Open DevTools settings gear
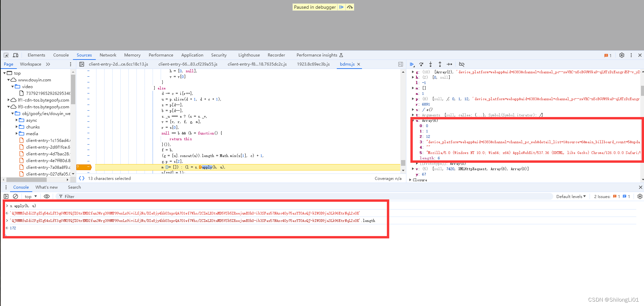The width and height of the screenshot is (644, 306). tap(621, 55)
